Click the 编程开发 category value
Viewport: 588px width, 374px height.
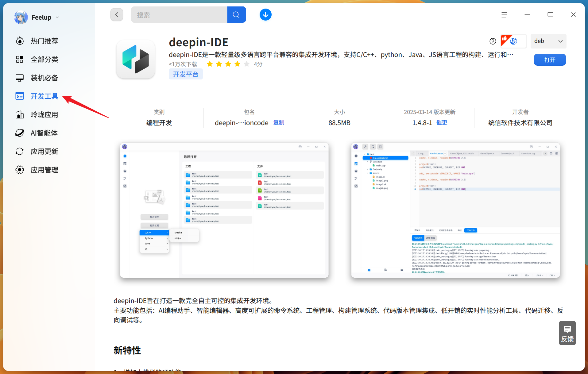159,123
